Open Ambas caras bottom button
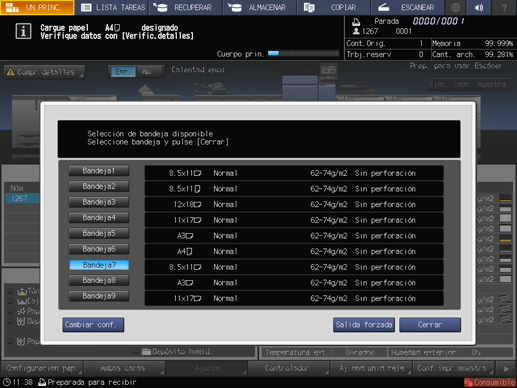This screenshot has height=388, width=517. click(124, 368)
